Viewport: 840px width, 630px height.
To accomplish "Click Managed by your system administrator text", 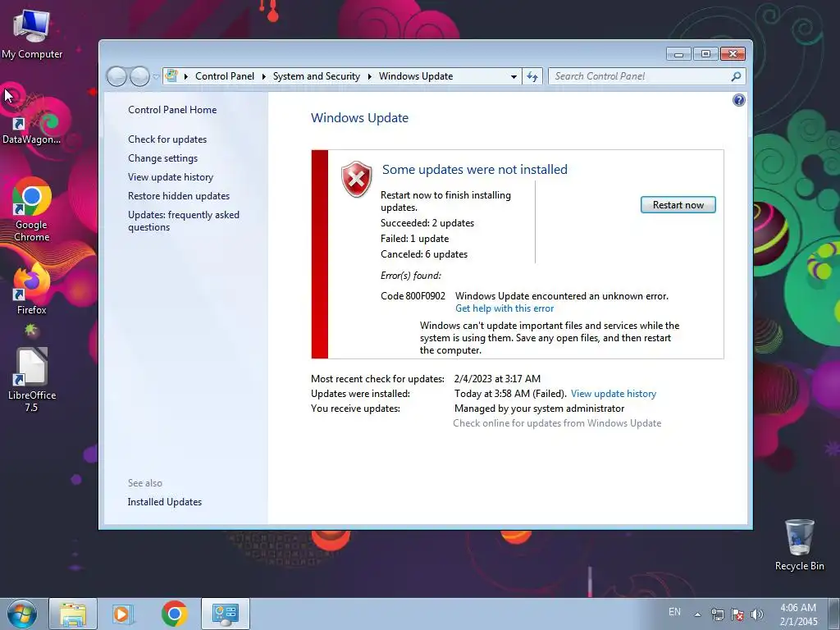I will tap(540, 409).
